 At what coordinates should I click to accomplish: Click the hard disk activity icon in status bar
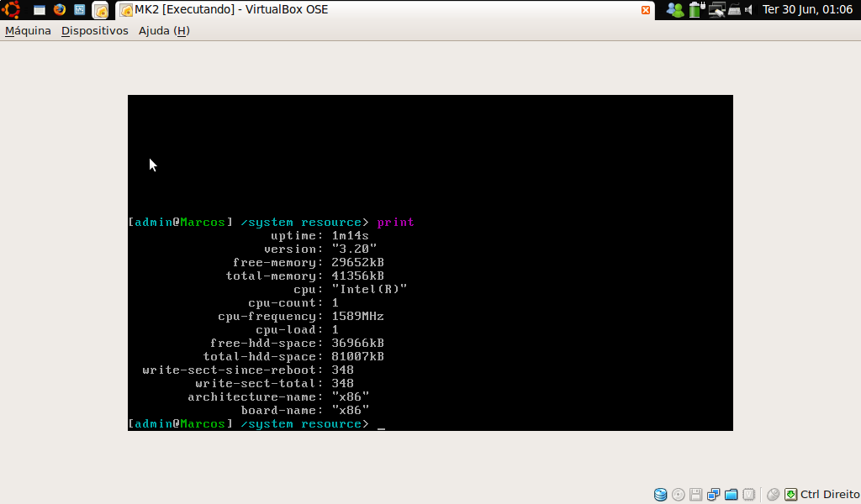coord(661,495)
